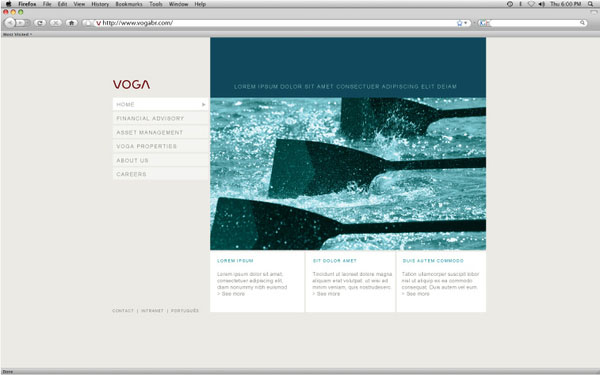Open the Help menu
The height and width of the screenshot is (375, 600).
pos(200,4)
